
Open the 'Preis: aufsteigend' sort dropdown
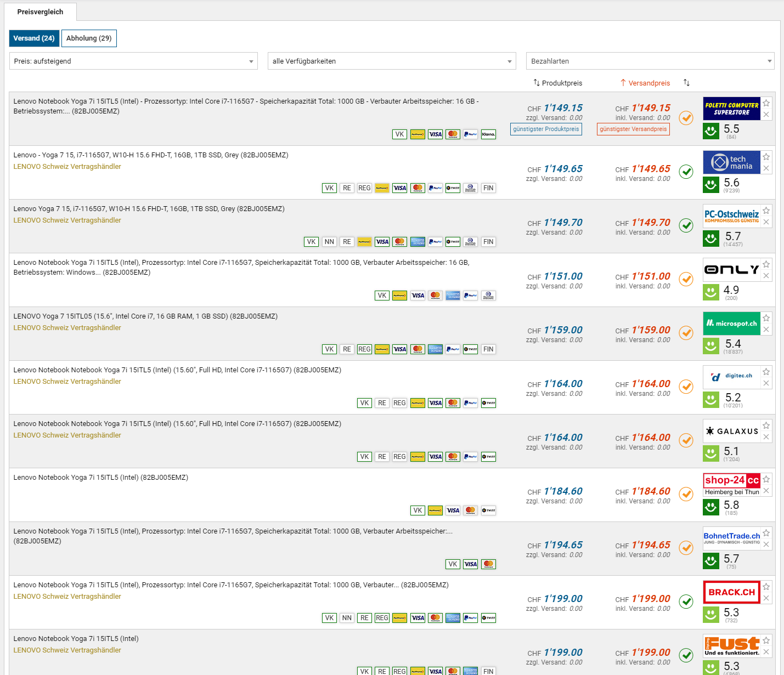(x=133, y=61)
